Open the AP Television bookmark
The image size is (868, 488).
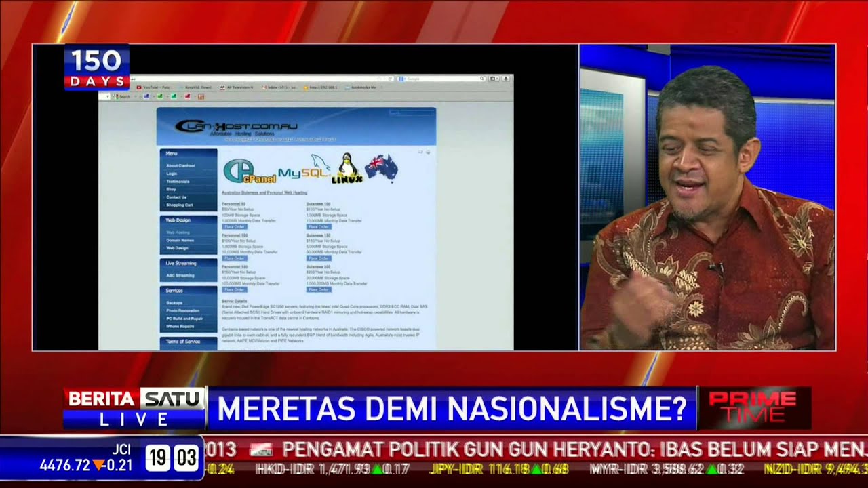click(x=237, y=87)
